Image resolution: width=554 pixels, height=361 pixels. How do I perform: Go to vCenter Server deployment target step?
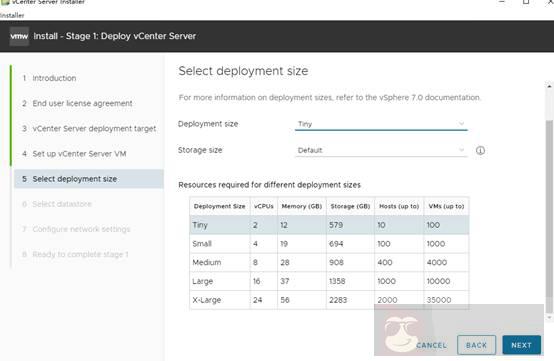pyautogui.click(x=89, y=129)
